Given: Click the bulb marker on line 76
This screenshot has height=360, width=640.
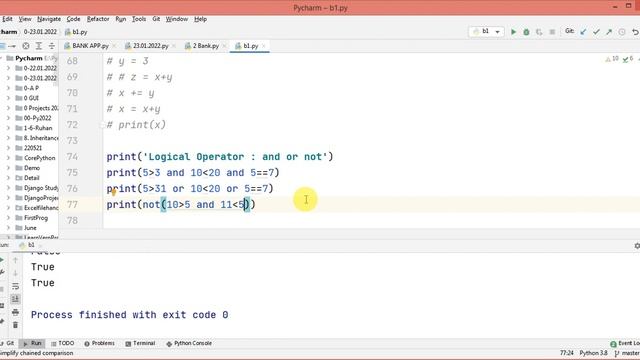Looking at the screenshot, I should (114, 192).
